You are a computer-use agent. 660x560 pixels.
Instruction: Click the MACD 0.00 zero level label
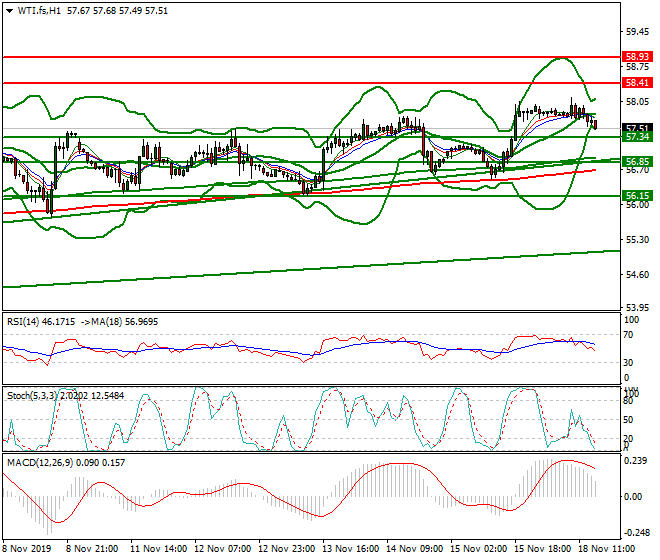pyautogui.click(x=633, y=497)
